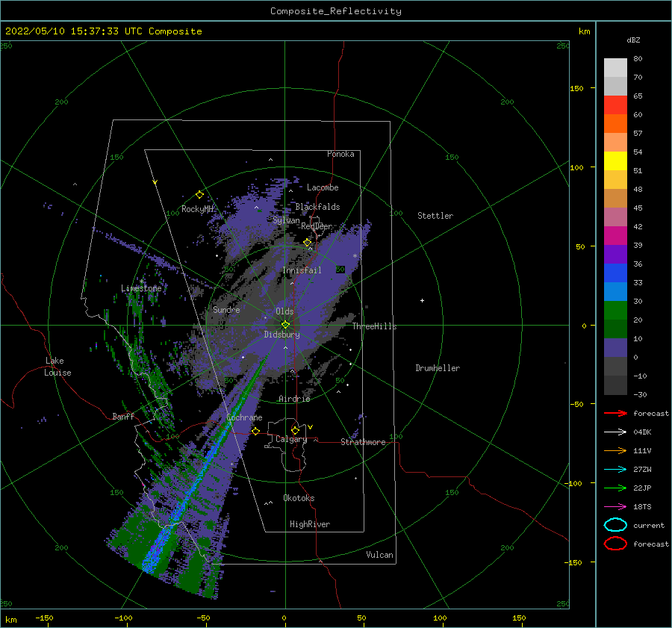The image size is (672, 628).
Task: Click the bright green 20-30 dBZ swatch
Action: pos(615,311)
